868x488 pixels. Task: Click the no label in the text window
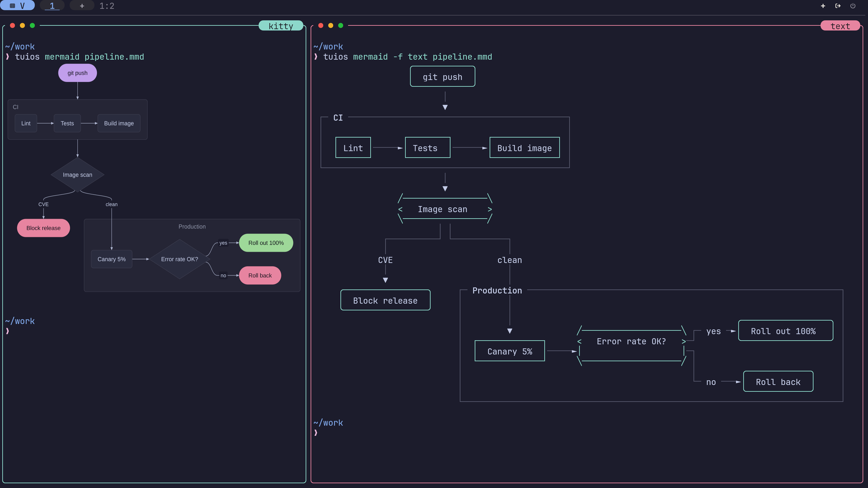[711, 382]
